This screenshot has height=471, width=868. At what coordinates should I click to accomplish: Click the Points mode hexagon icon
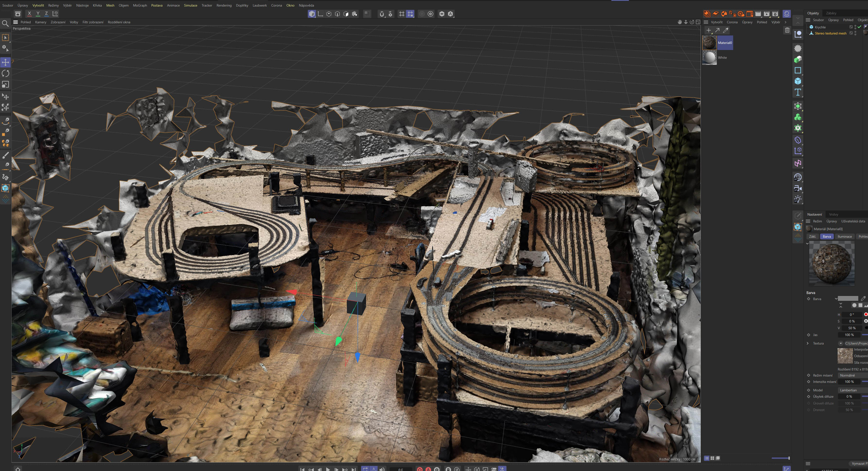pos(329,14)
